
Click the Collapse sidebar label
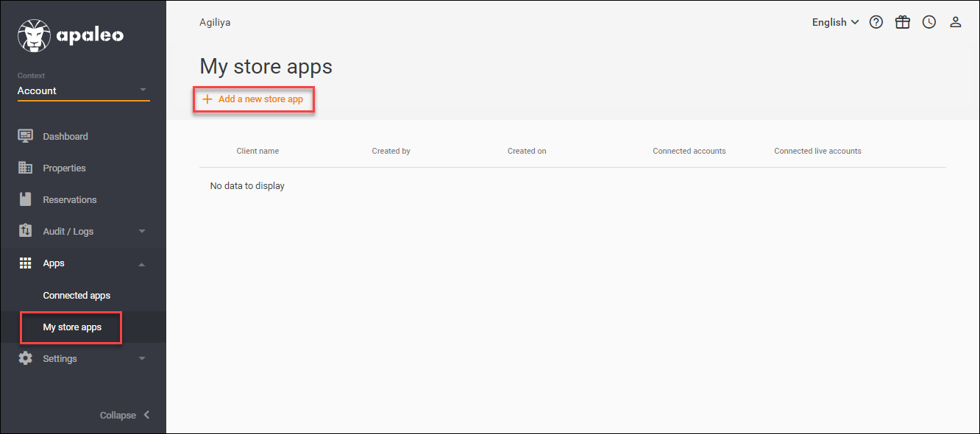pyautogui.click(x=118, y=415)
